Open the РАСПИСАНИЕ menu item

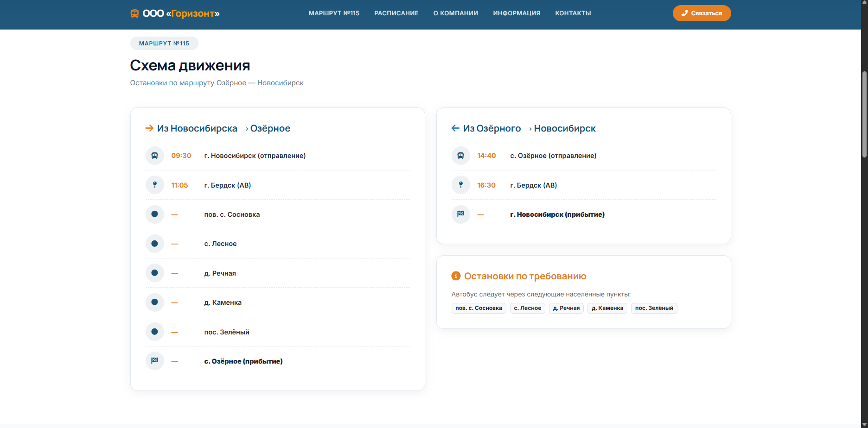(396, 13)
